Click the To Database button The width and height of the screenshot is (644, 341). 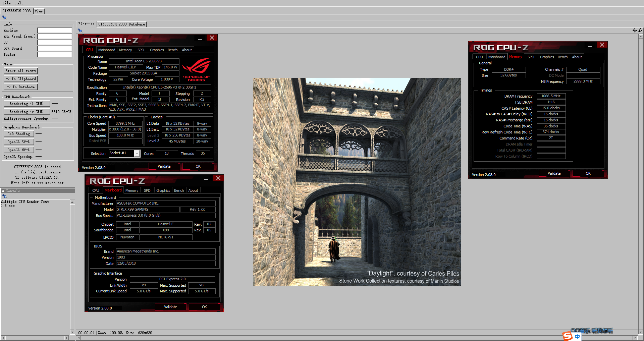click(21, 87)
